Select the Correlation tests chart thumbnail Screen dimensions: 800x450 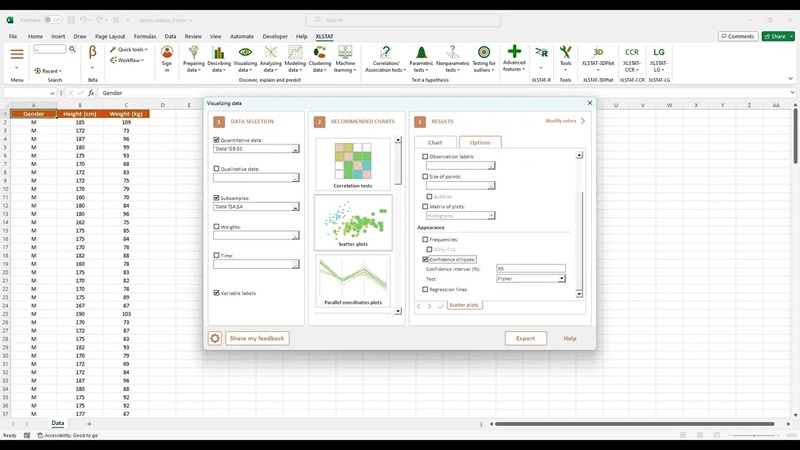pyautogui.click(x=353, y=164)
